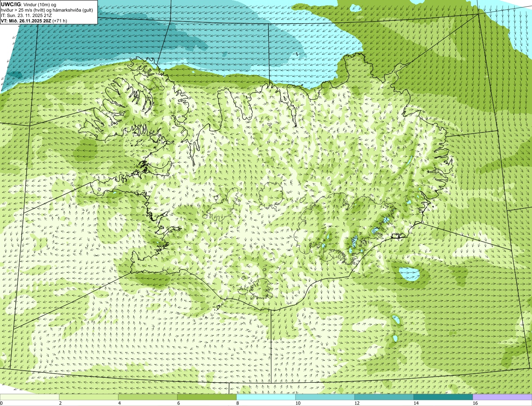The height and width of the screenshot is (406, 532).
Task: Click the scale label '6'
Action: [178, 403]
